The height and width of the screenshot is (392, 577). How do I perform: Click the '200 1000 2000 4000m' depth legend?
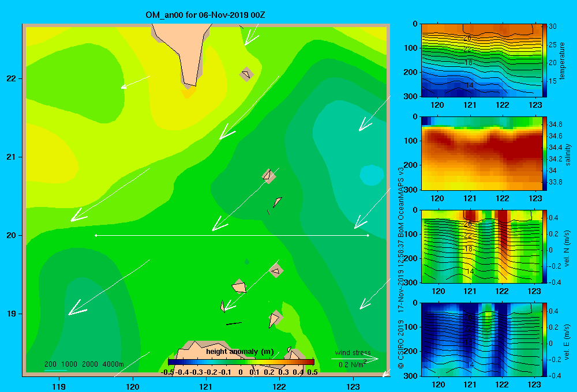84,364
